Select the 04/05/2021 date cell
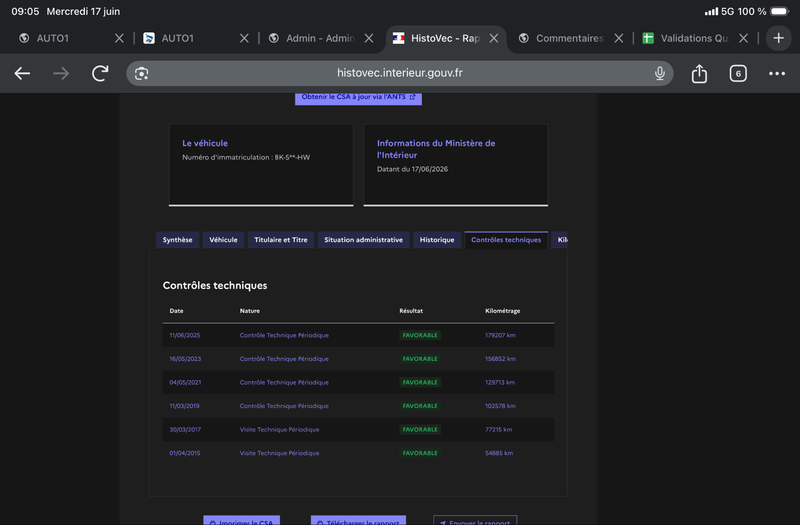This screenshot has width=800, height=525. 185,382
